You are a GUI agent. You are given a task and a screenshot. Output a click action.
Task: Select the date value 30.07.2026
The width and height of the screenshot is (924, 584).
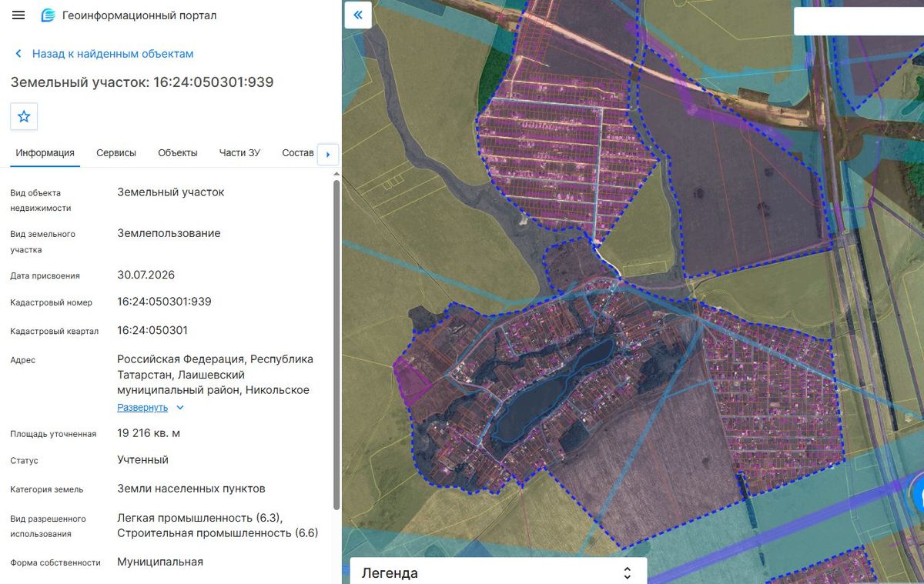pyautogui.click(x=146, y=275)
